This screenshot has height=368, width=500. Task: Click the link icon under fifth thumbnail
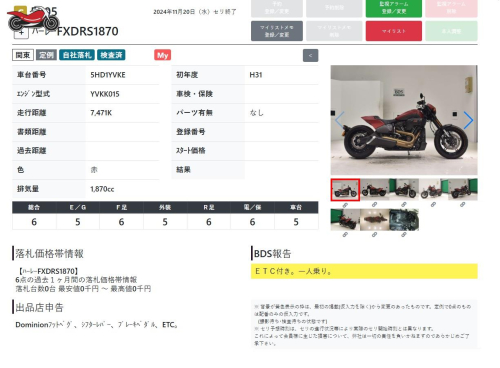pyautogui.click(x=462, y=204)
